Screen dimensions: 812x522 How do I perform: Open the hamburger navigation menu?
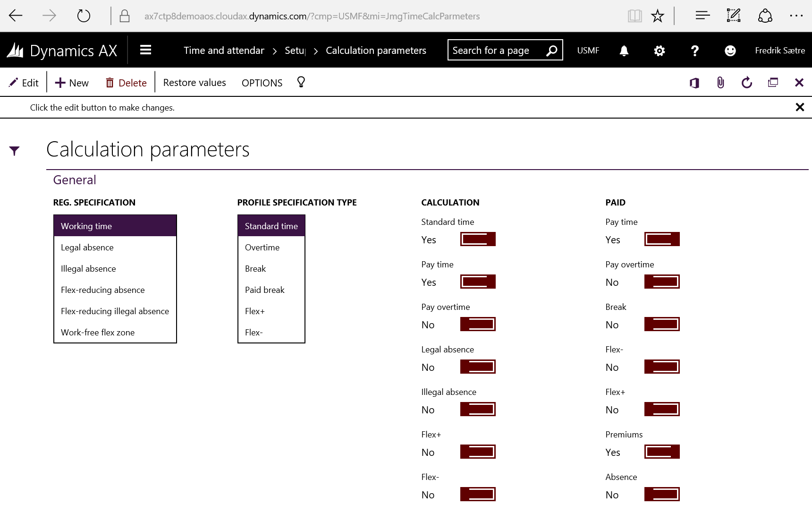tap(145, 50)
